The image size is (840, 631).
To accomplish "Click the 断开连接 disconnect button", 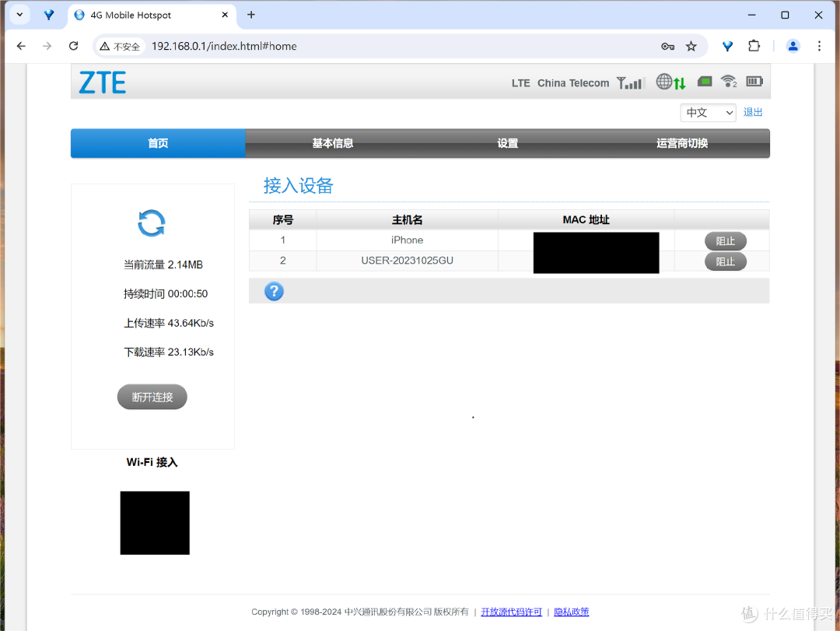I will (x=152, y=397).
